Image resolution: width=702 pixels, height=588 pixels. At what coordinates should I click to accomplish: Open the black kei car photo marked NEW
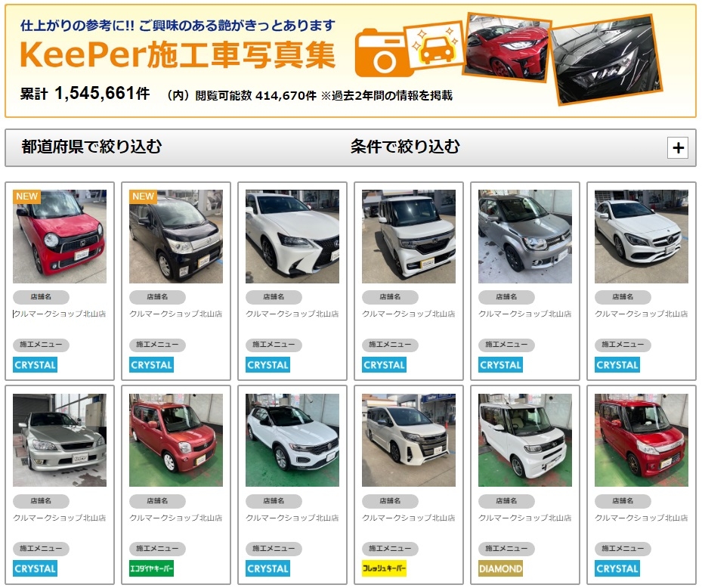[x=176, y=237]
